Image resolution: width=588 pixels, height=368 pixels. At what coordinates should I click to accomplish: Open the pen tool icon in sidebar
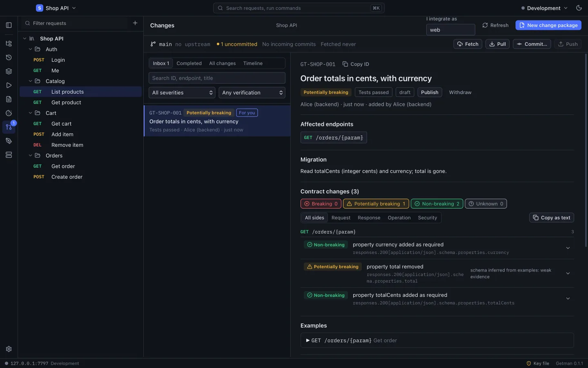[9, 141]
